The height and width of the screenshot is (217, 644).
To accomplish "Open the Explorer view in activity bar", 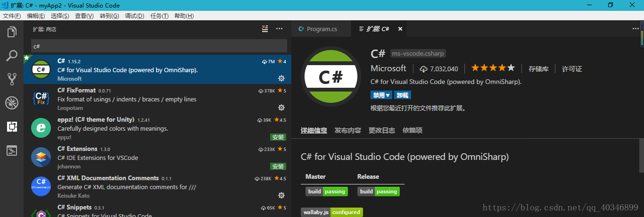I will pyautogui.click(x=12, y=32).
